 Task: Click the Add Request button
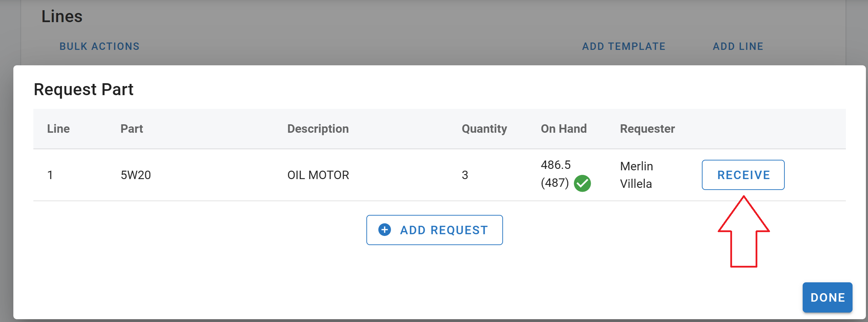[435, 230]
